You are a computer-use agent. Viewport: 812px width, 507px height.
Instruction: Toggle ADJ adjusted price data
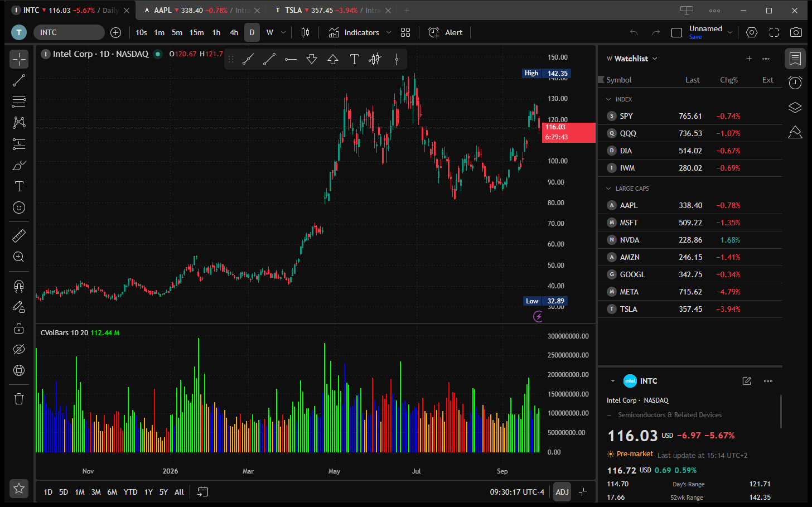point(562,492)
